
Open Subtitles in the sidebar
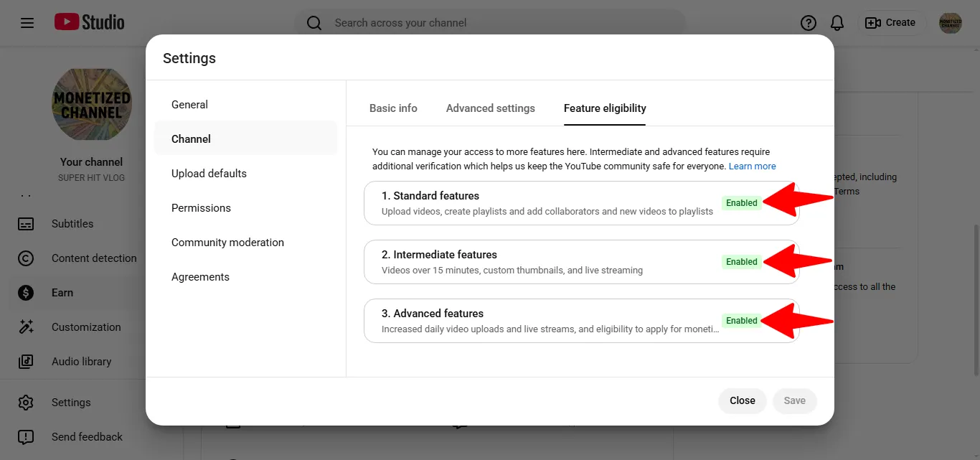point(72,224)
